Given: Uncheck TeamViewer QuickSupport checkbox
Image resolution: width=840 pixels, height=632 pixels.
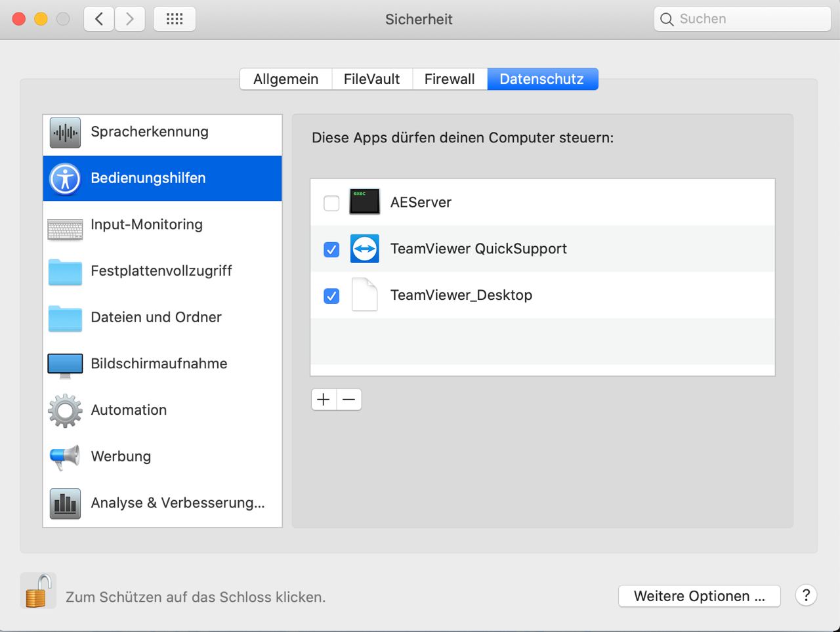Looking at the screenshot, I should pos(331,249).
